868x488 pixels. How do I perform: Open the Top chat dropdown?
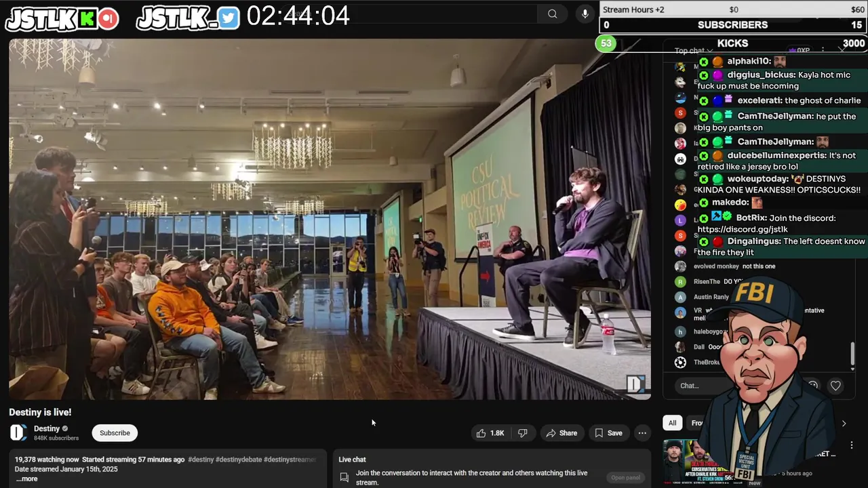point(693,51)
